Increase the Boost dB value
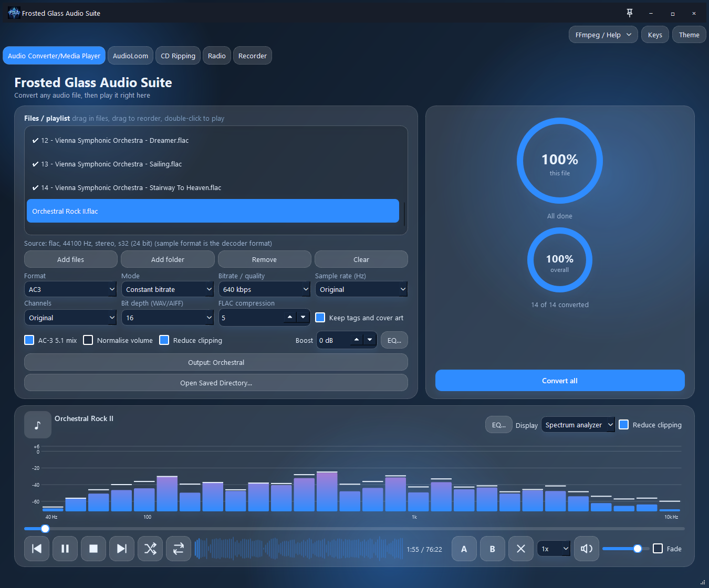Screen dimensions: 709x588 pyautogui.click(x=357, y=340)
